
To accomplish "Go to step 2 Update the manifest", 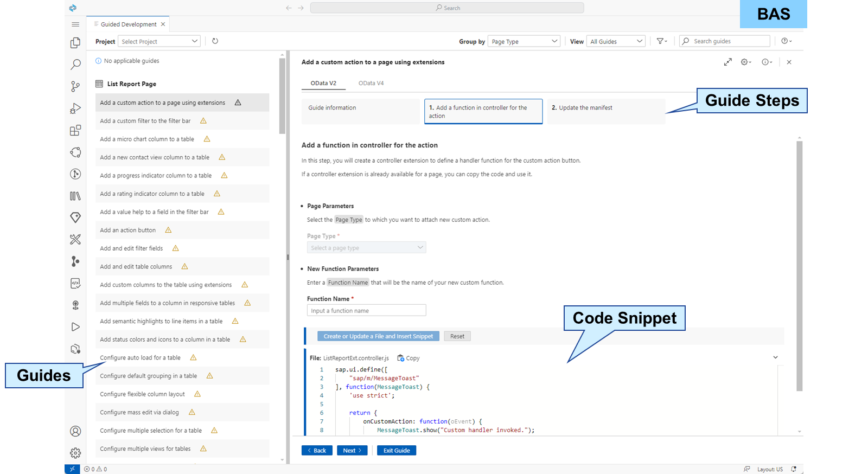I will point(606,111).
